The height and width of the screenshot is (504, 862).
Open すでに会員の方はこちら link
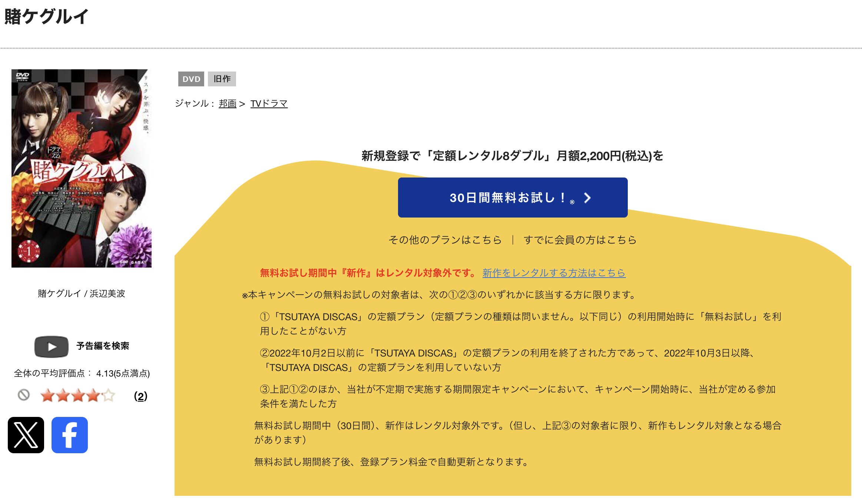(x=580, y=240)
